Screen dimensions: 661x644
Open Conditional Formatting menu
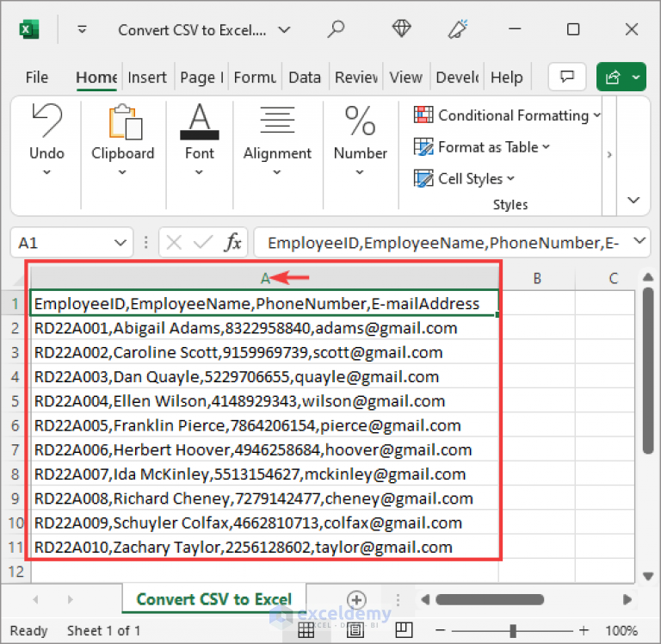pos(507,115)
